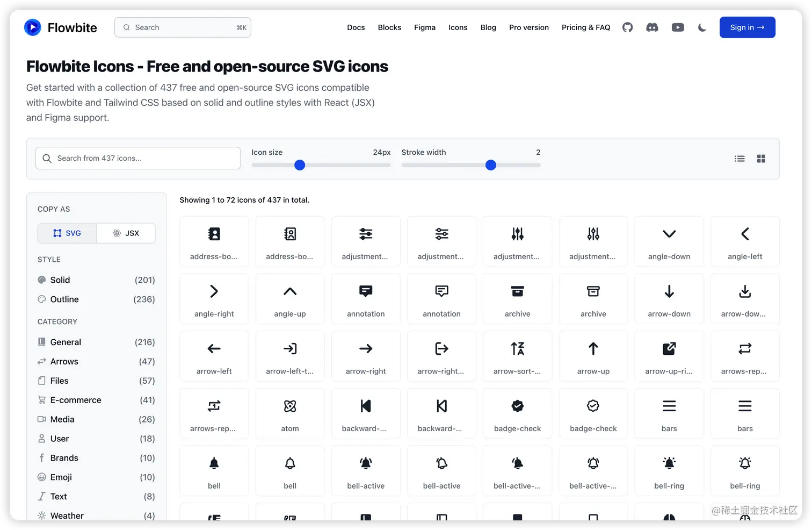Click the Sign in button

pyautogui.click(x=747, y=27)
